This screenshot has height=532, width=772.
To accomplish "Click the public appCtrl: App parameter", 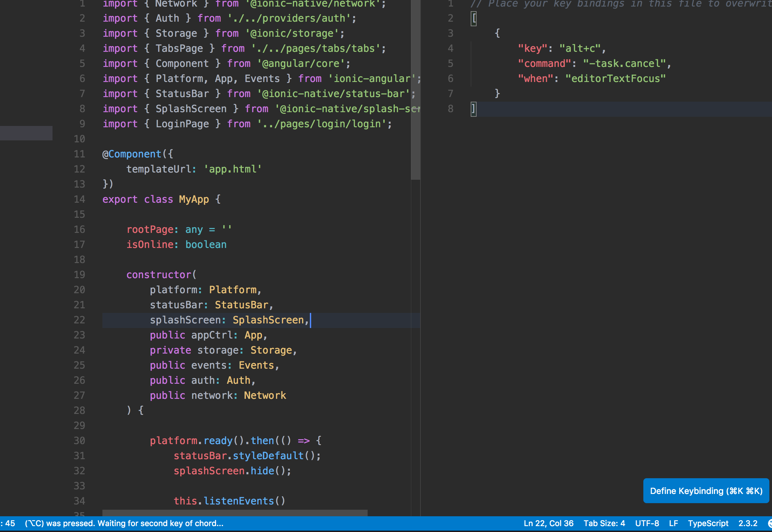I will pyautogui.click(x=208, y=335).
